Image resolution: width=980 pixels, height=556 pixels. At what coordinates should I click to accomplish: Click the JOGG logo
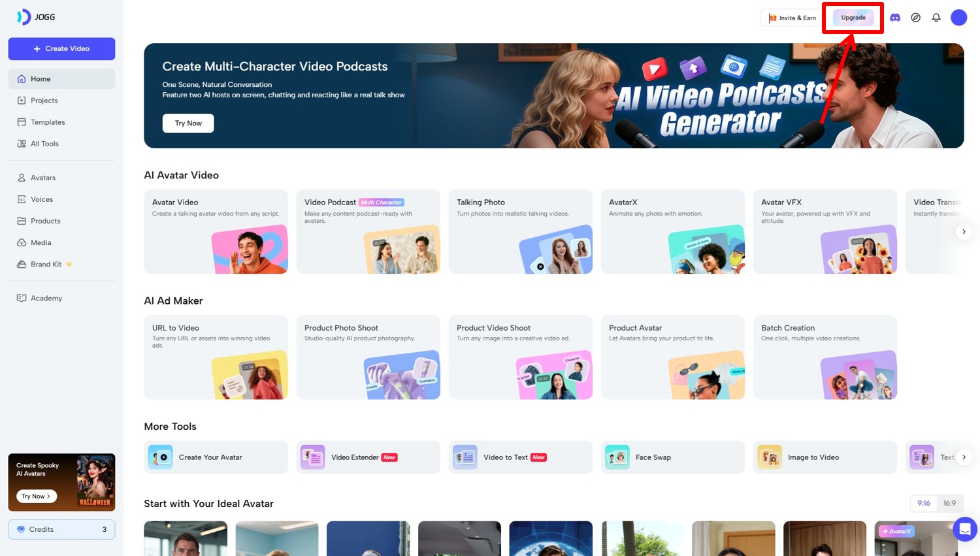click(36, 17)
